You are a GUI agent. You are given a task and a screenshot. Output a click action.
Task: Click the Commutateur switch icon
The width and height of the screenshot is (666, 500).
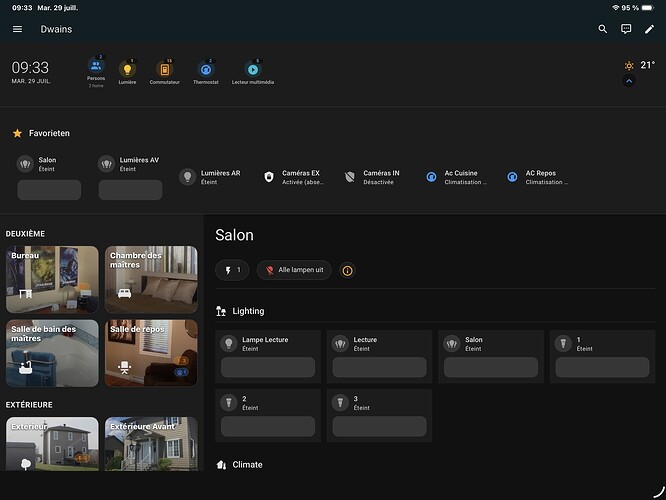[x=165, y=70]
